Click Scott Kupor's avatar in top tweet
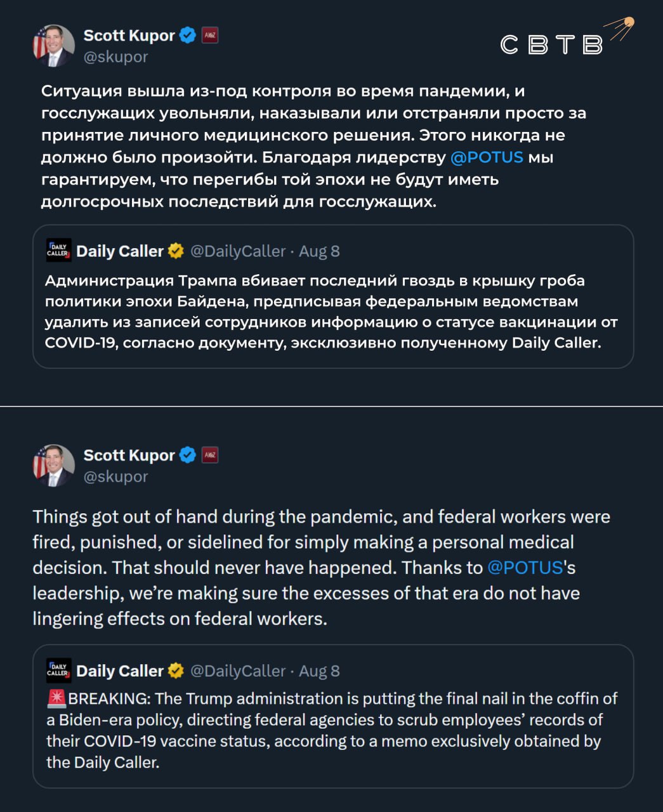The image size is (663, 812). (54, 46)
